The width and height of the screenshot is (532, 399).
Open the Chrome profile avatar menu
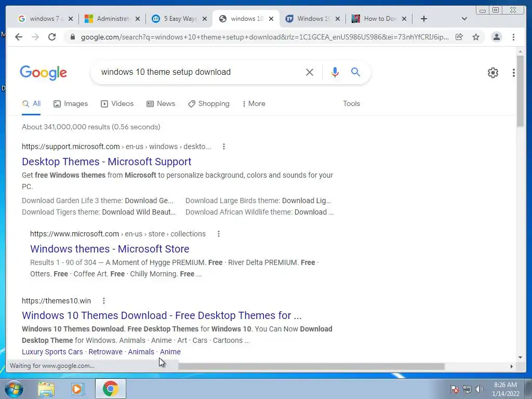[496, 37]
